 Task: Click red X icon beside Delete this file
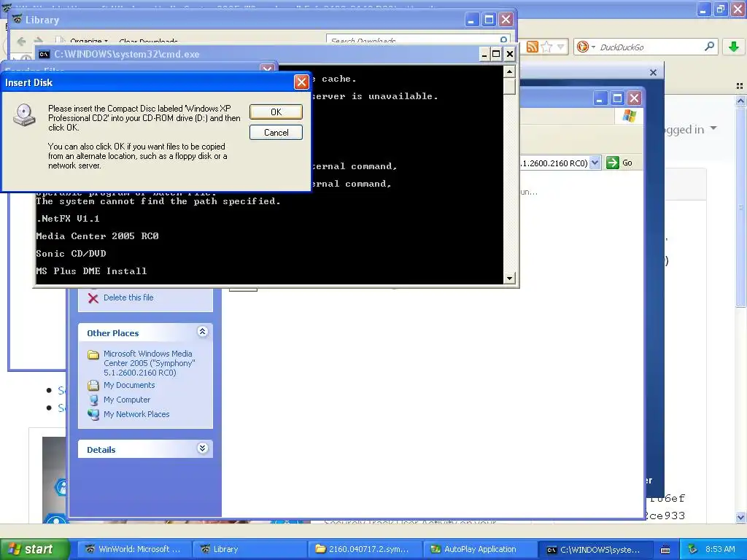[x=93, y=298]
